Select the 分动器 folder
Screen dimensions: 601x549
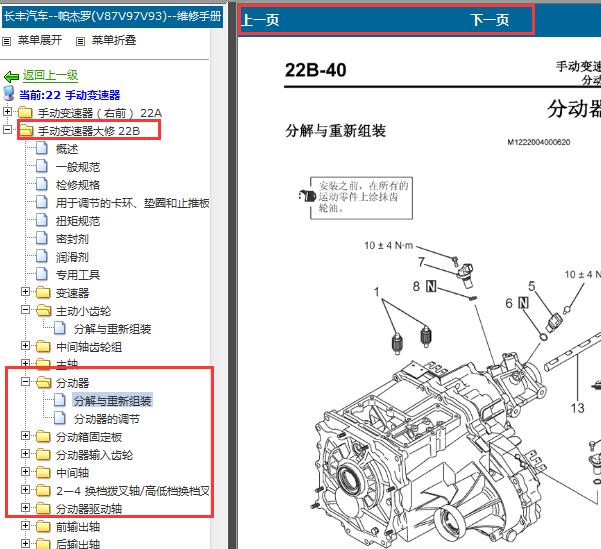click(72, 383)
